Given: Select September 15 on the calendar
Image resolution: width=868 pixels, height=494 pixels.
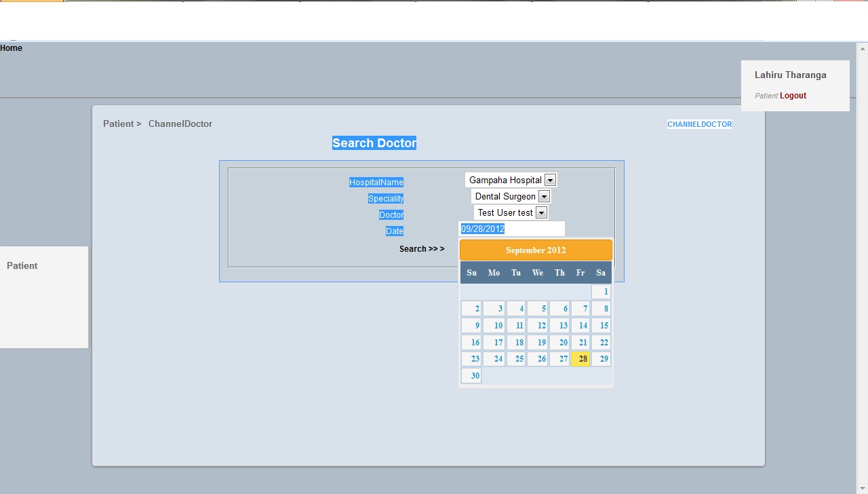Looking at the screenshot, I should click(602, 325).
